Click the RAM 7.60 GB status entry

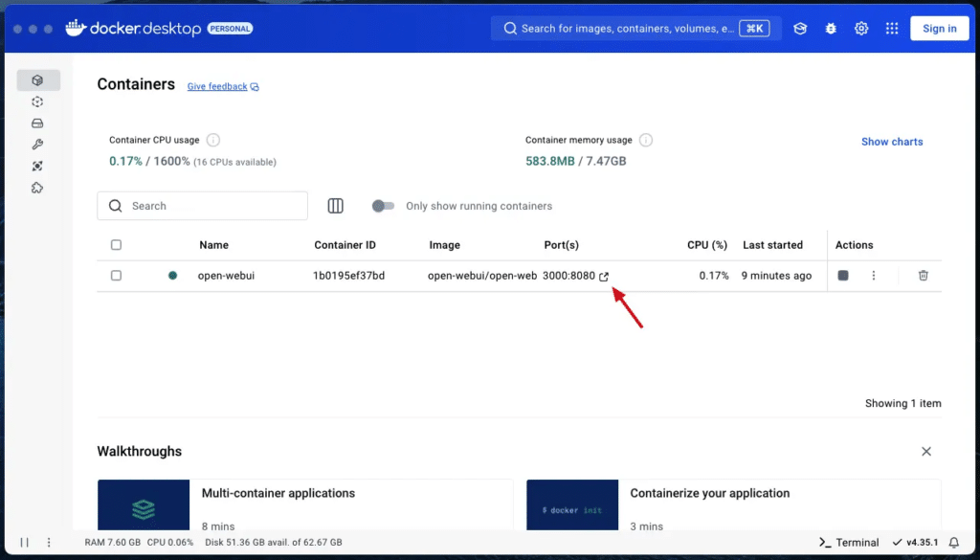[x=113, y=543]
